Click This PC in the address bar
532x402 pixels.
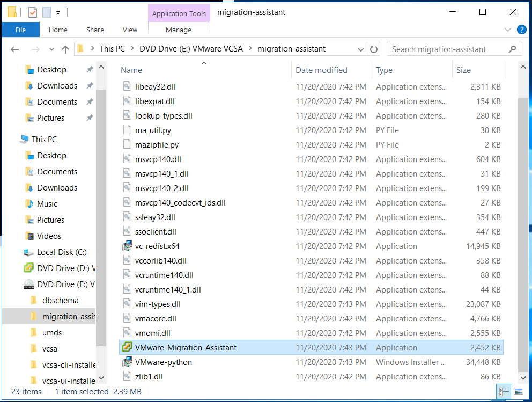tap(112, 49)
